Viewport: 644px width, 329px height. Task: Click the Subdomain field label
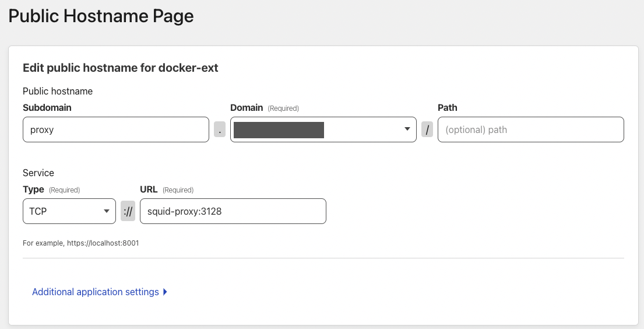click(47, 108)
